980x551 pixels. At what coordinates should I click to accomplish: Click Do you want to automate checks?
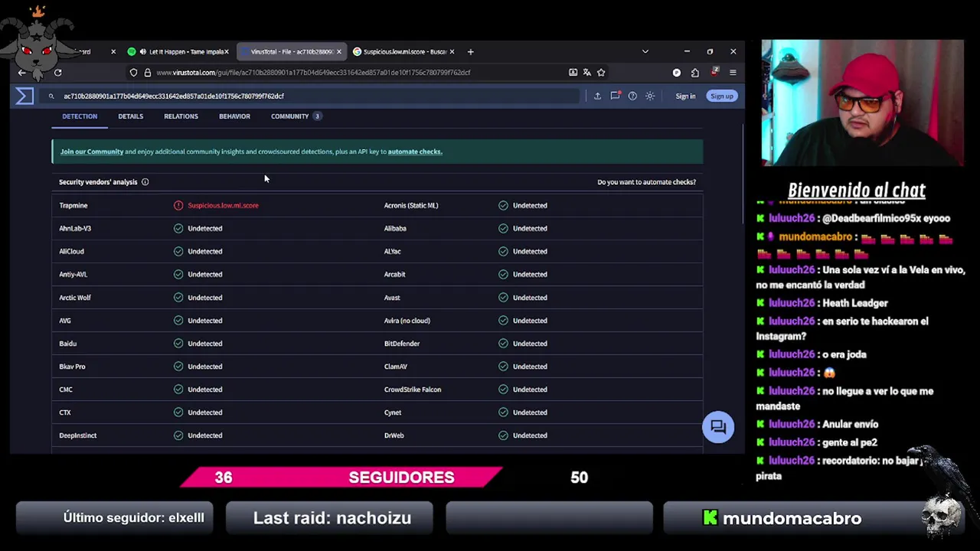click(x=646, y=182)
